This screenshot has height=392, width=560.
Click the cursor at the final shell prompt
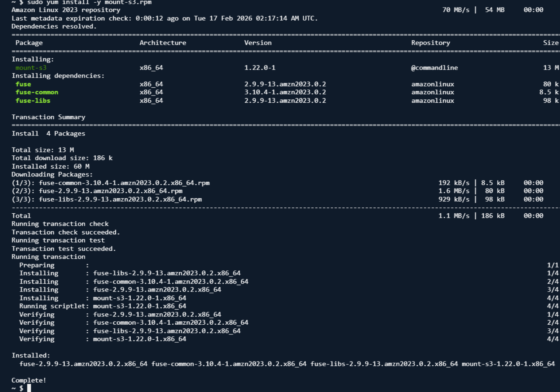coord(29,388)
